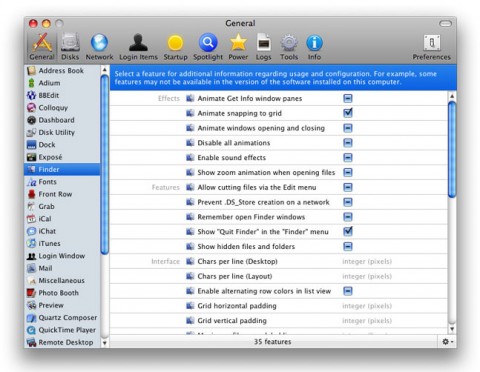Click the toolbar toggle pill button
This screenshot has width=480, height=372.
click(x=445, y=23)
